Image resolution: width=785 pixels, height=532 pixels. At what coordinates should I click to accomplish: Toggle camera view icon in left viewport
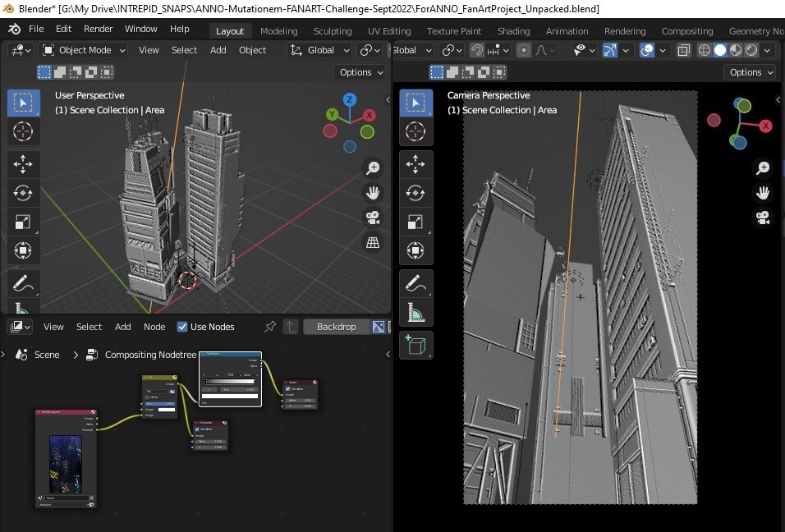373,218
